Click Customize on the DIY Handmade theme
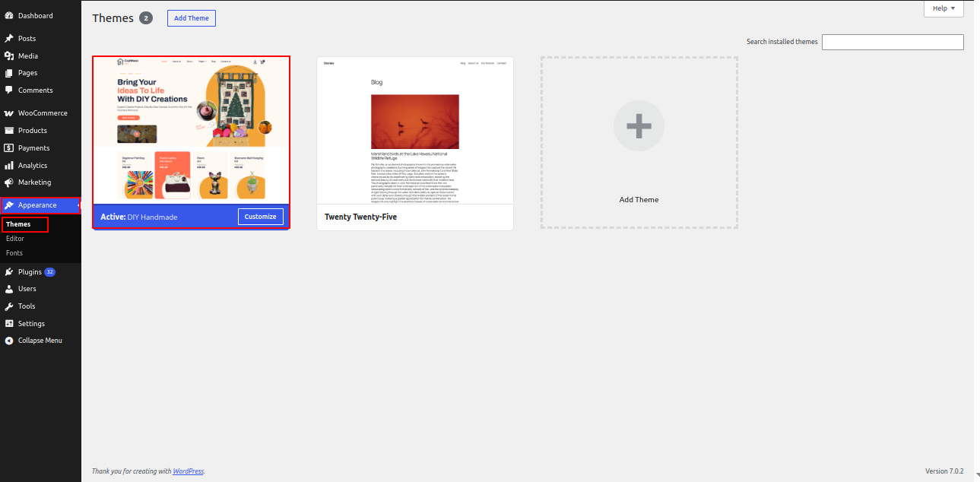The image size is (980, 482). pos(261,217)
